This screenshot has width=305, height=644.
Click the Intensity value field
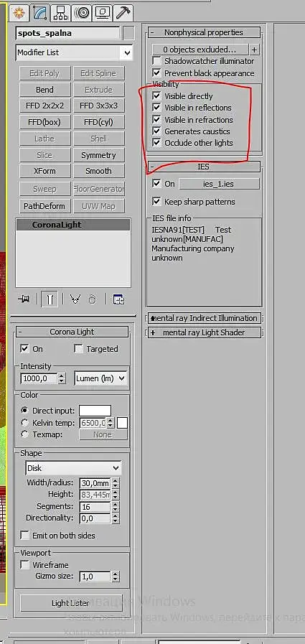pos(39,378)
